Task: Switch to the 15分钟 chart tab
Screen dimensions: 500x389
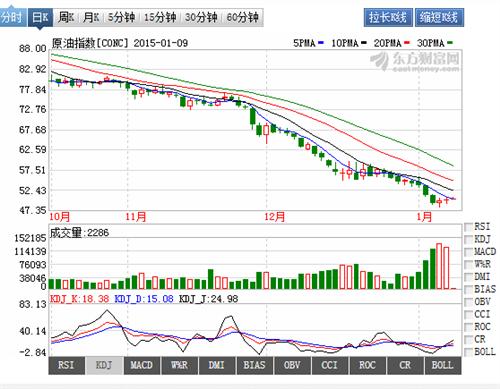Action: click(160, 17)
